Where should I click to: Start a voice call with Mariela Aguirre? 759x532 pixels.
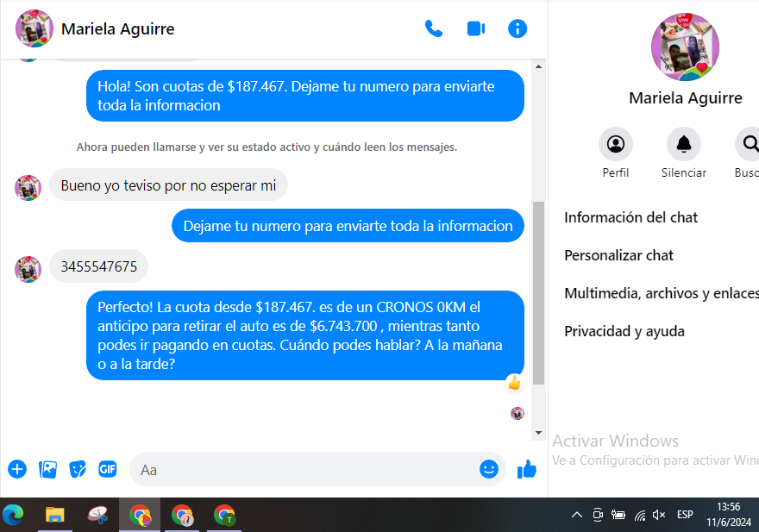click(x=434, y=28)
